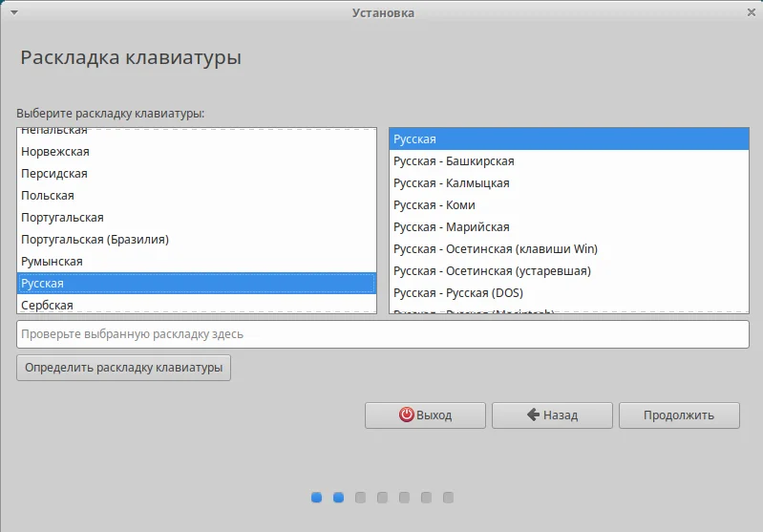Select Персидская in the layout list
This screenshot has height=532, width=763.
(x=197, y=174)
